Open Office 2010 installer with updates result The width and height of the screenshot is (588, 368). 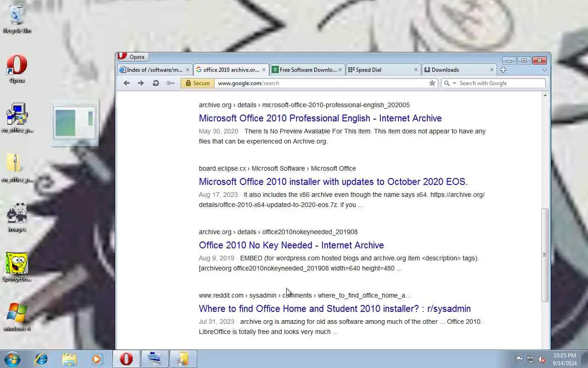coord(333,182)
